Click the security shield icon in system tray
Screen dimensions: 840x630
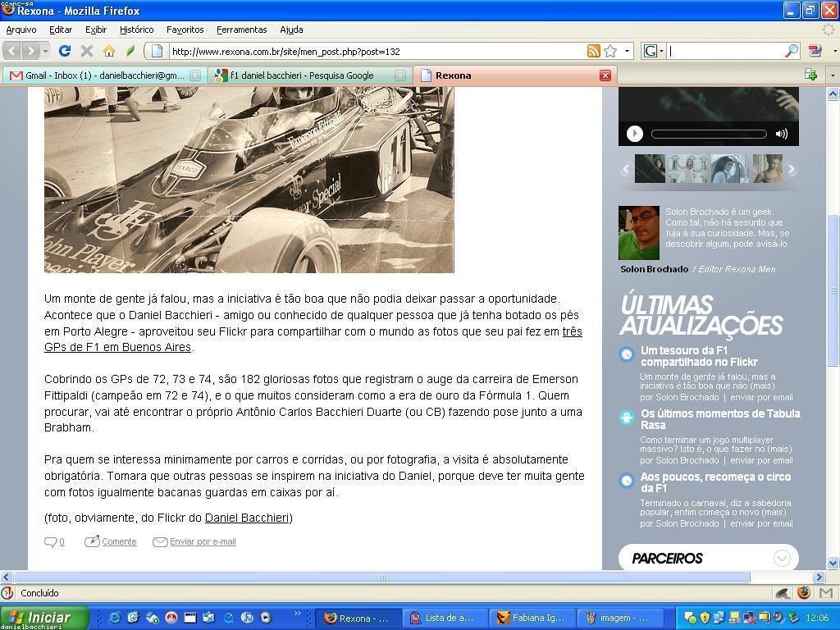[x=705, y=618]
